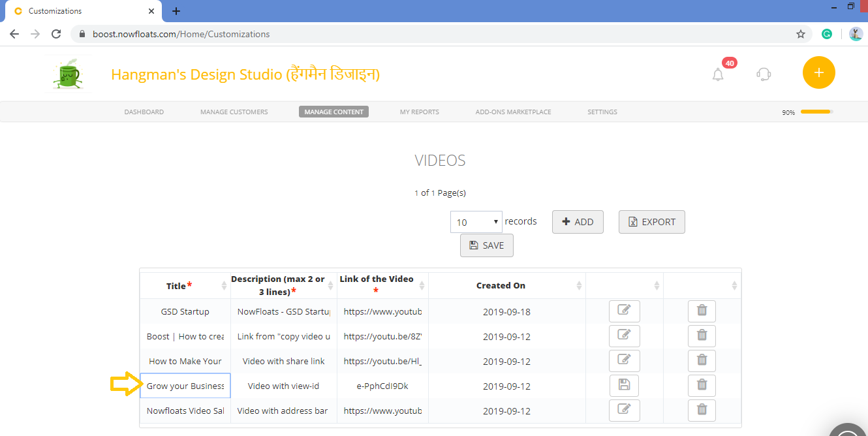Sort by Title column
This screenshot has width=868, height=436.
185,286
